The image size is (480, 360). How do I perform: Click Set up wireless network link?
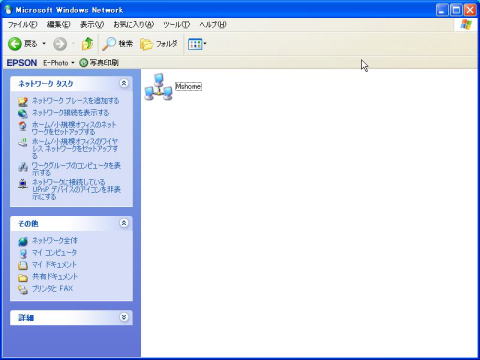(x=75, y=148)
